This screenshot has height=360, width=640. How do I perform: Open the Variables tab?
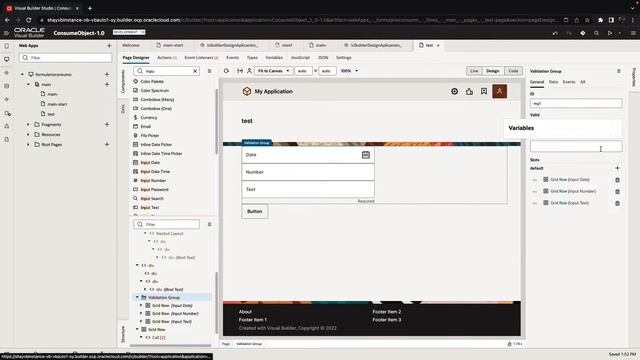(274, 58)
